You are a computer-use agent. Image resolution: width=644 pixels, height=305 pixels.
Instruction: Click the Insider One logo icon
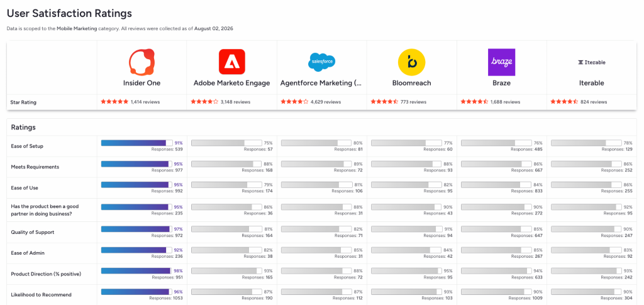click(x=142, y=62)
